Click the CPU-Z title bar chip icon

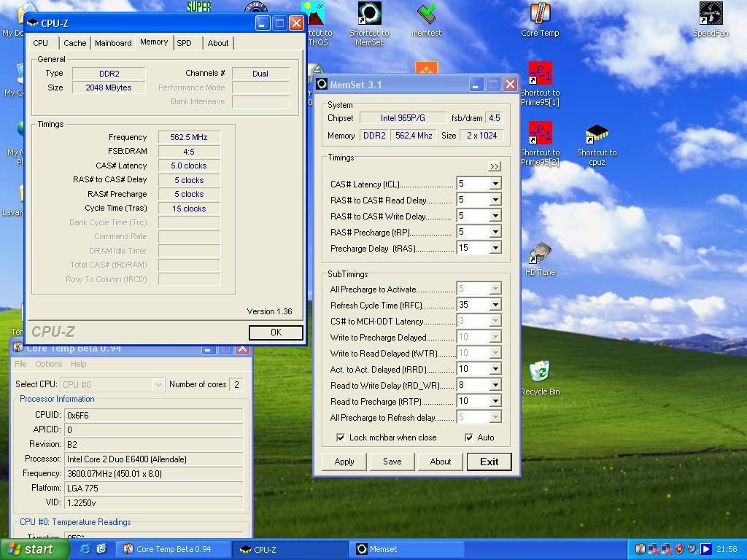click(32, 23)
